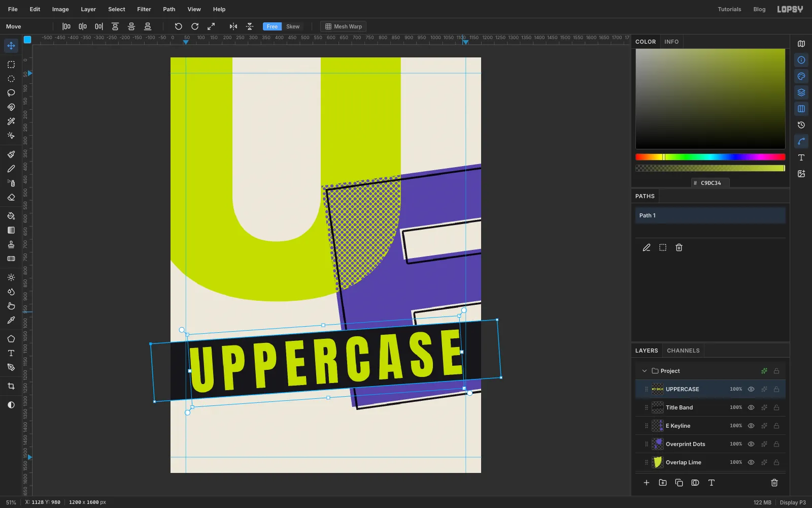Open the Tutorials link

click(x=729, y=9)
